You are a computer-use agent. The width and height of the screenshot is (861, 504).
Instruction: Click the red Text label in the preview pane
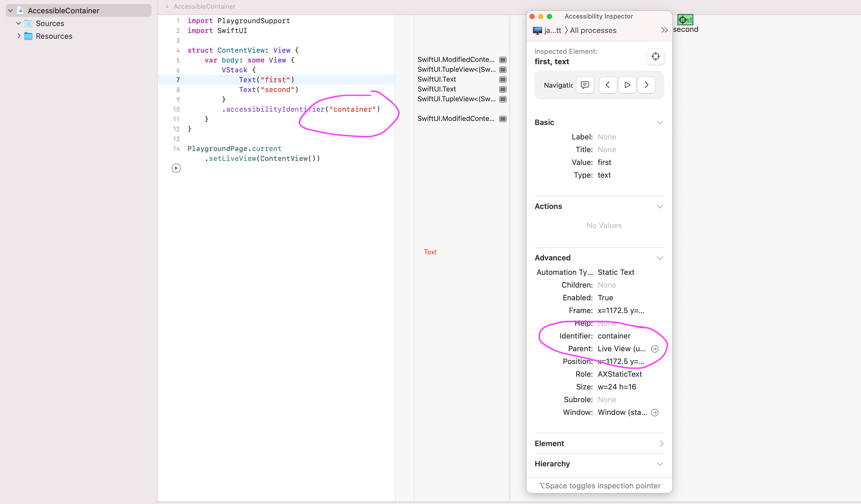click(x=430, y=252)
